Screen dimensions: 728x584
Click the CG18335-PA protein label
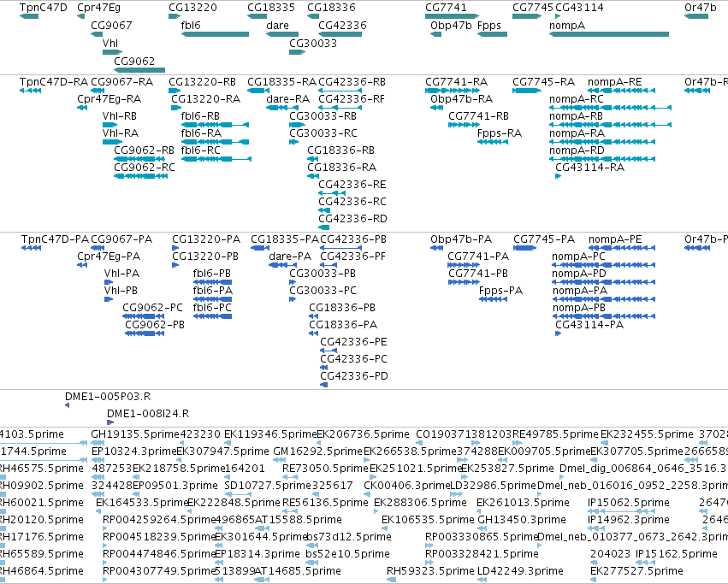285,239
